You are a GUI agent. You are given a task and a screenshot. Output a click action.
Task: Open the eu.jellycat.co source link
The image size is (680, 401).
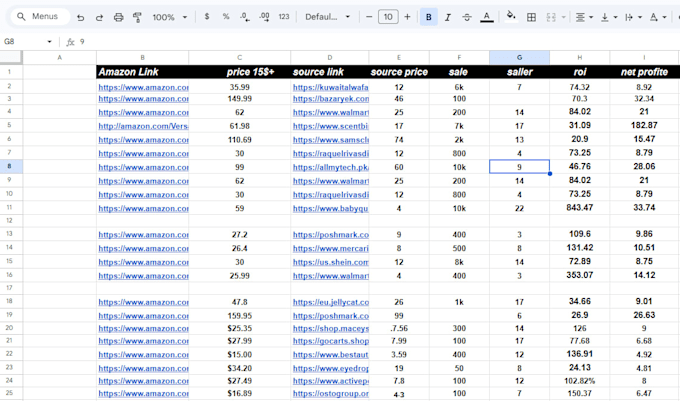point(330,302)
